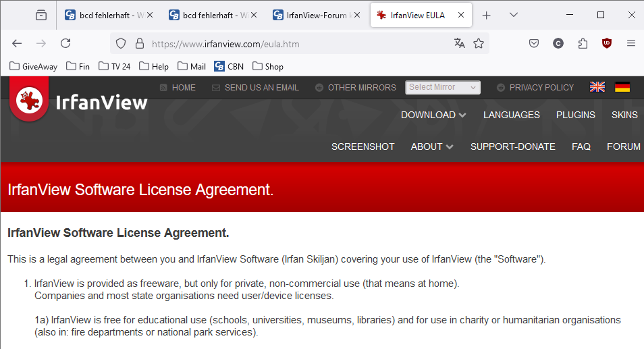This screenshot has height=349, width=644.
Task: Bookmark this page with the star
Action: (479, 43)
